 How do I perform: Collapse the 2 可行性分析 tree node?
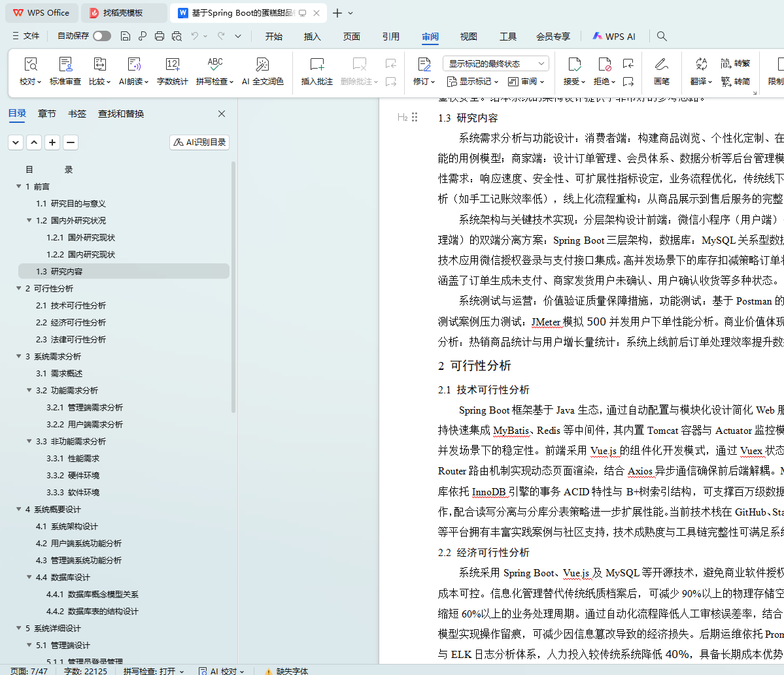[19, 288]
